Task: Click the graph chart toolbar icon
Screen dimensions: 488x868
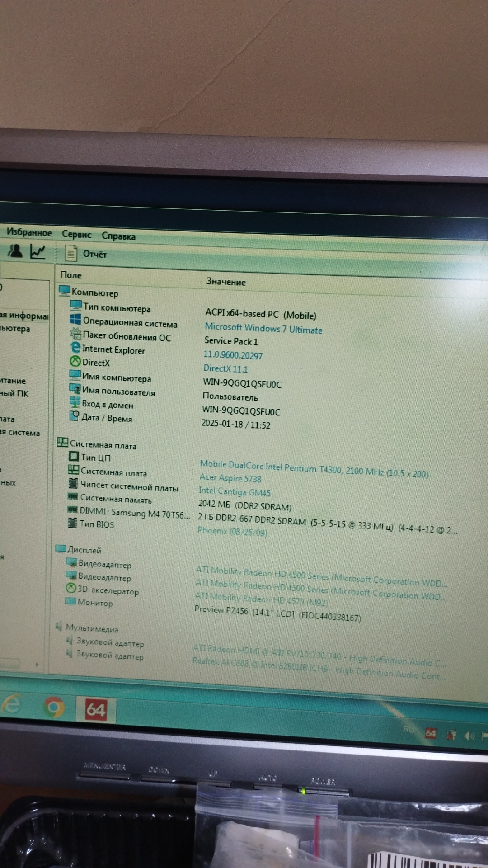Action: 38,251
